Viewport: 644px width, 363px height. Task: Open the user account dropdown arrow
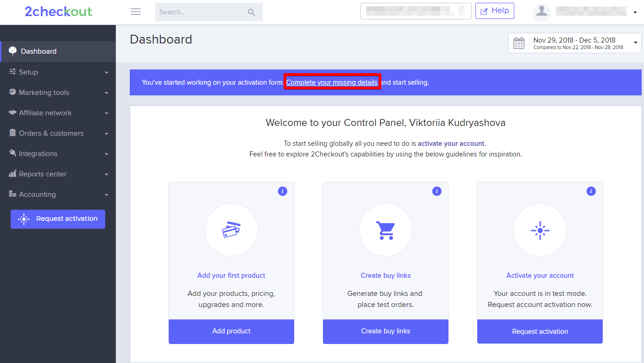(x=635, y=13)
